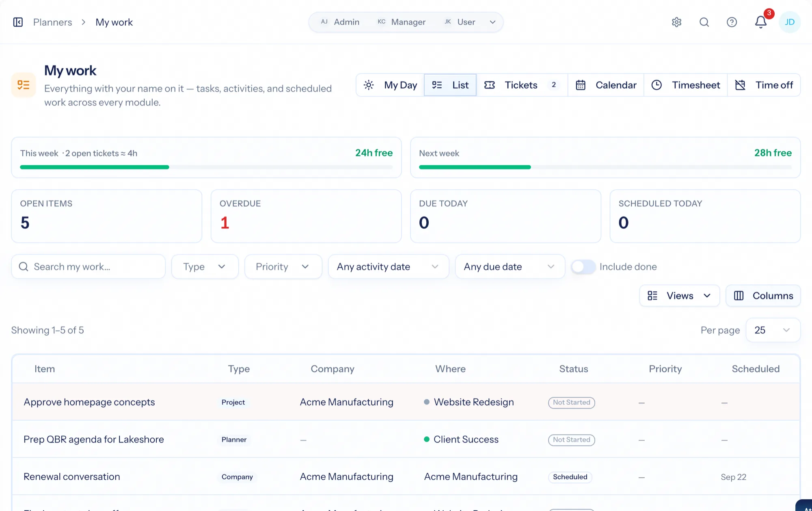This screenshot has height=511, width=812.
Task: Open the Overdue card
Action: (306, 216)
